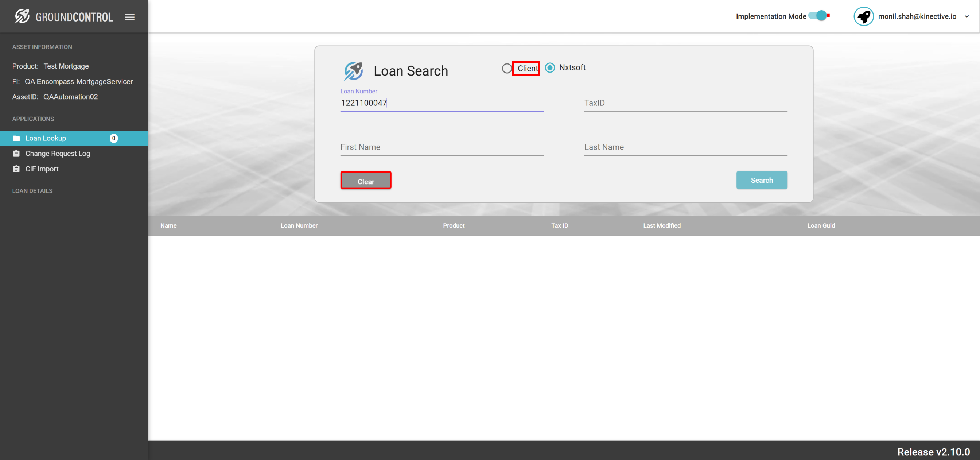Image resolution: width=980 pixels, height=460 pixels.
Task: Click into the Last Name field
Action: tap(685, 147)
